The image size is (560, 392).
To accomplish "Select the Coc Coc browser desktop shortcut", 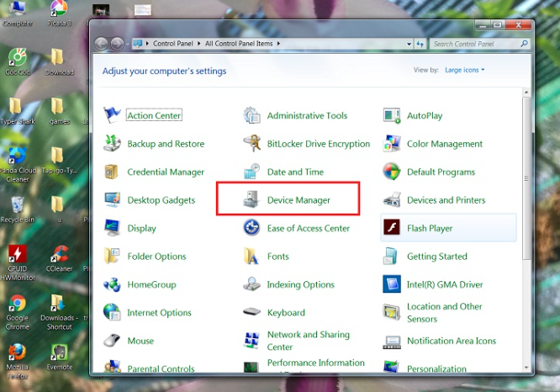I will (17, 61).
